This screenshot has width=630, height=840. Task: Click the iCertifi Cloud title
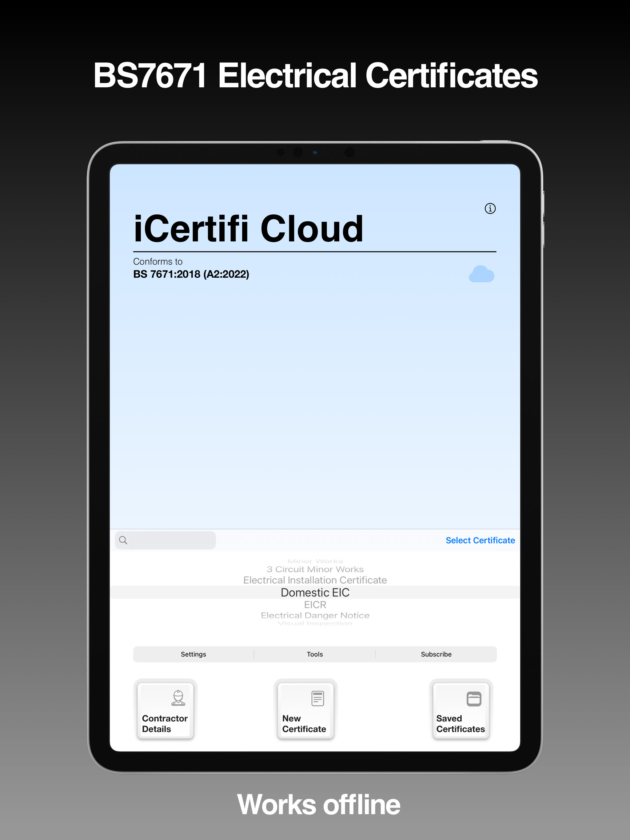point(248,228)
